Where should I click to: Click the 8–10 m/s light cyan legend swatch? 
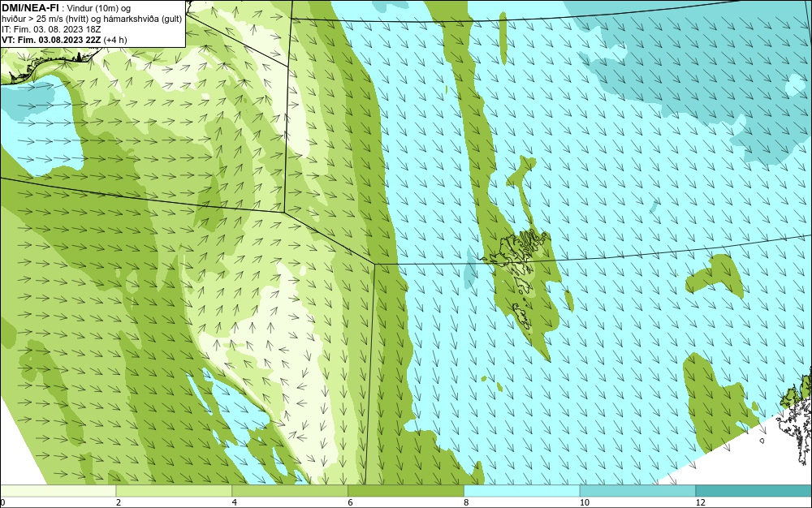tap(522, 491)
